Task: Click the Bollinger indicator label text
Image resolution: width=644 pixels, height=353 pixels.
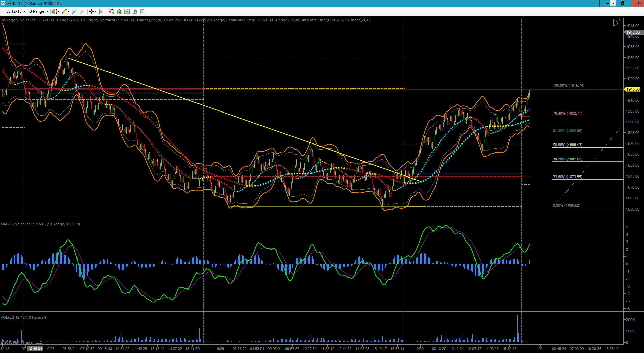Action: pos(40,20)
